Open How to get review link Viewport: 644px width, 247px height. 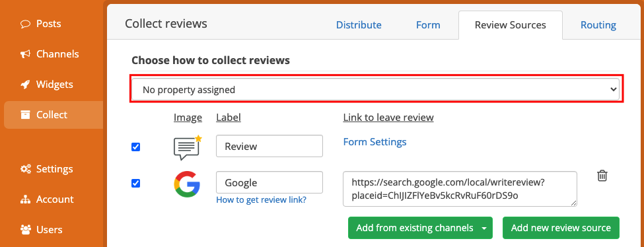[x=261, y=200]
